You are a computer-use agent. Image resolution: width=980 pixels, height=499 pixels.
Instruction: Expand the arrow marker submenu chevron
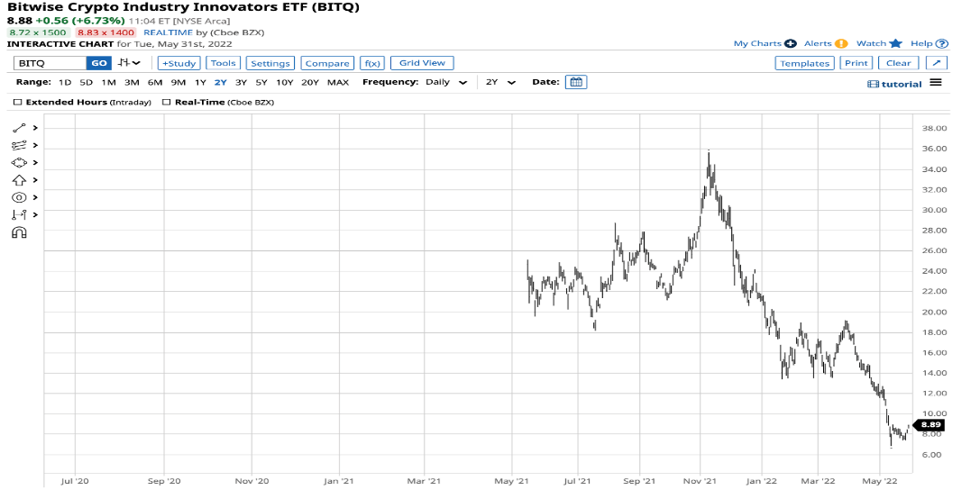point(35,180)
